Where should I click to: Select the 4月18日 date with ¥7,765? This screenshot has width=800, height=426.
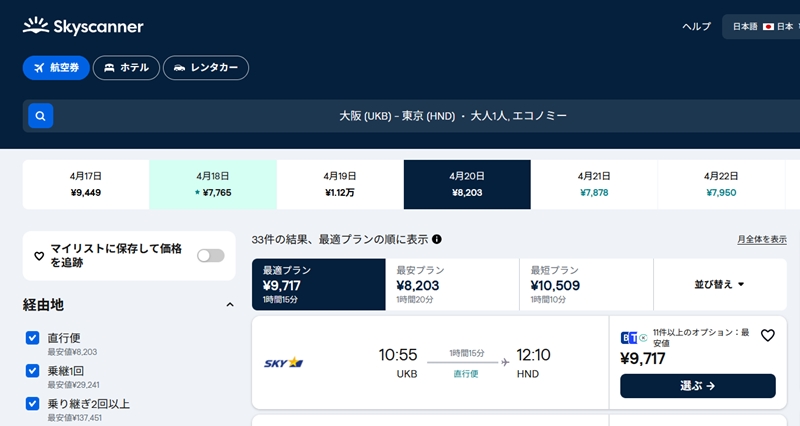[x=213, y=184]
